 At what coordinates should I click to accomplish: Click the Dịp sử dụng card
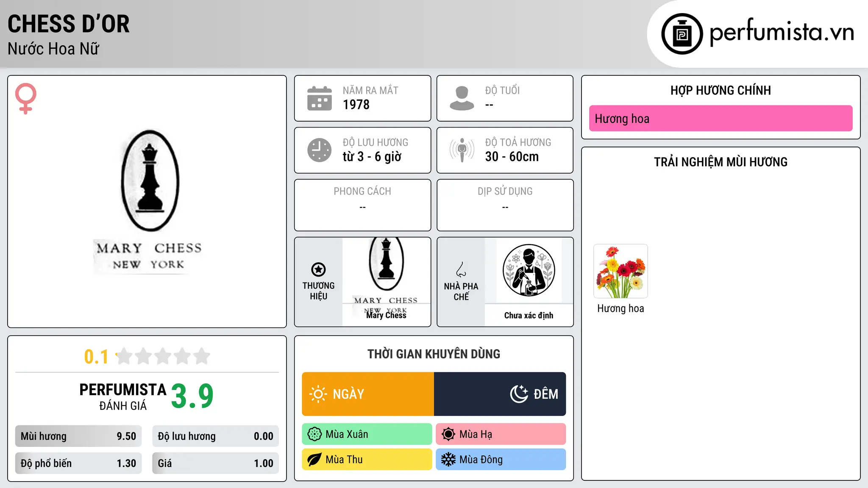coord(505,205)
